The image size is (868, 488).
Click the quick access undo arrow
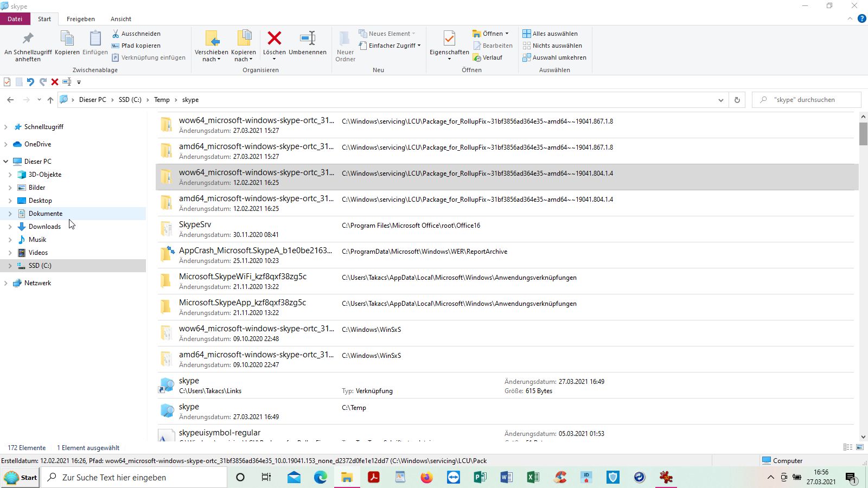tap(30, 82)
